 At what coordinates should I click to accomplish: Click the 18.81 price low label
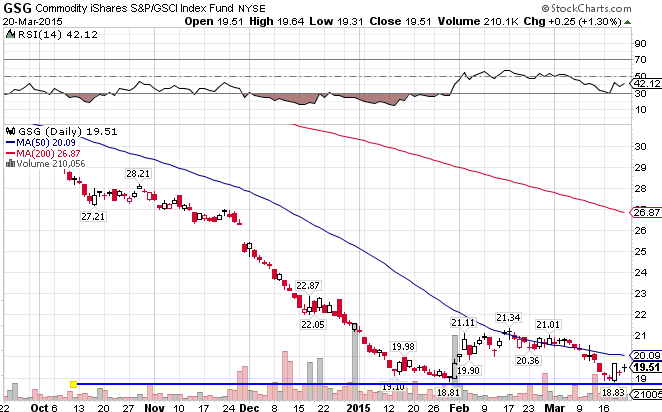click(448, 392)
